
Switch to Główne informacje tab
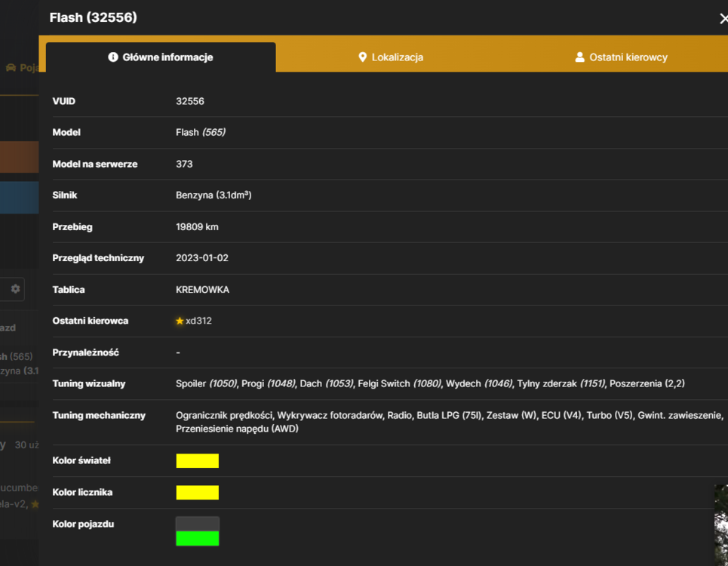pyautogui.click(x=161, y=57)
